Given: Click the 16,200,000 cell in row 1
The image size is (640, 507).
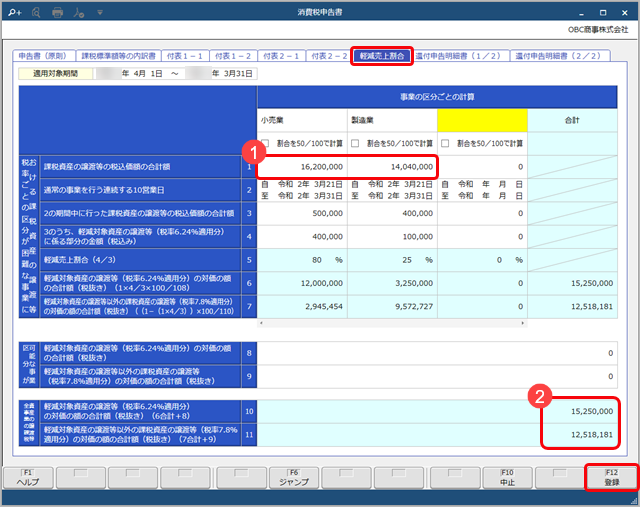Looking at the screenshot, I should pos(302,167).
